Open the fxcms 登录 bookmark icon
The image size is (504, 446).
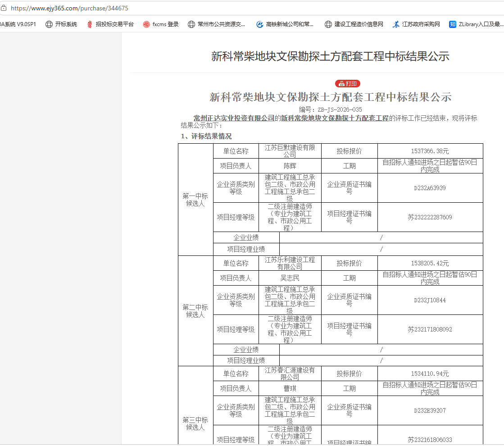(x=146, y=24)
